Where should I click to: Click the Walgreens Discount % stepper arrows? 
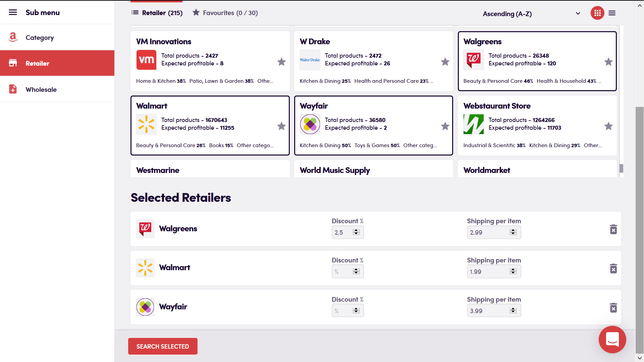[356, 232]
